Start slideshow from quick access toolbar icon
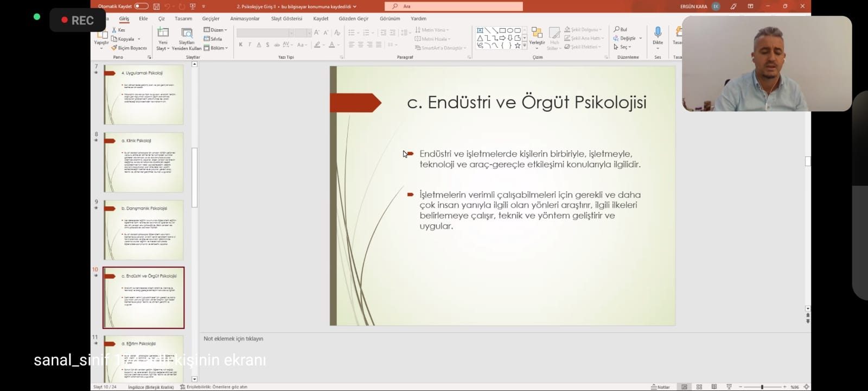Screen dimensions: 868x391 click(x=192, y=7)
